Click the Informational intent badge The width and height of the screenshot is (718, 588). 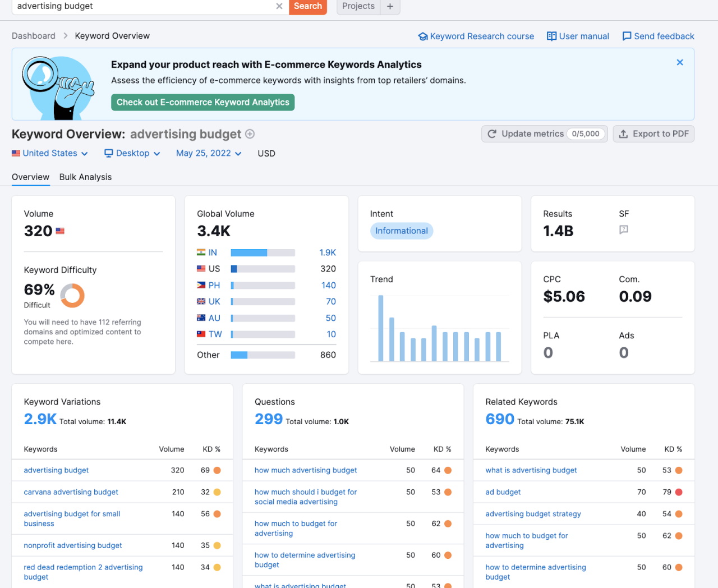click(402, 231)
